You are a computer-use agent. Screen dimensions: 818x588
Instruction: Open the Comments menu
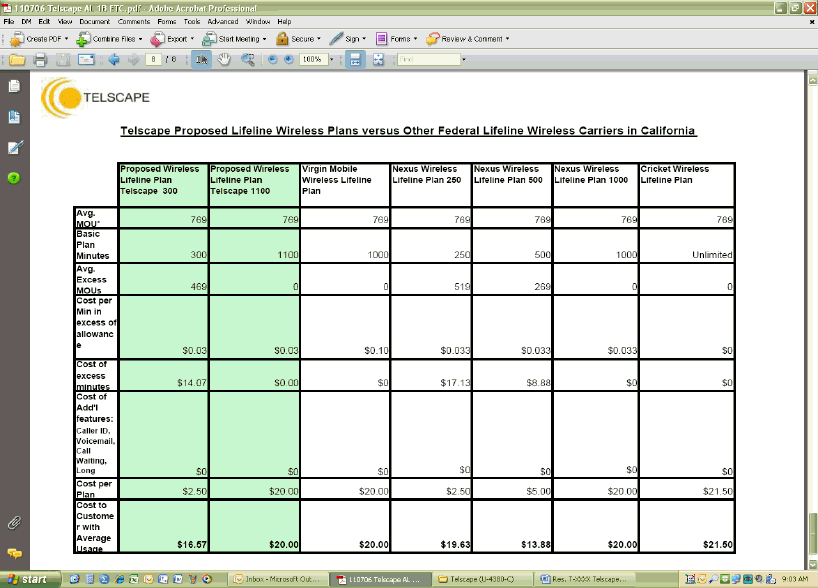134,22
